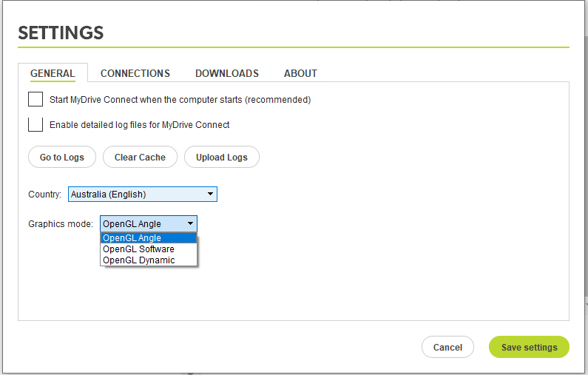Open the Country dropdown arrow
The width and height of the screenshot is (588, 375).
210,194
